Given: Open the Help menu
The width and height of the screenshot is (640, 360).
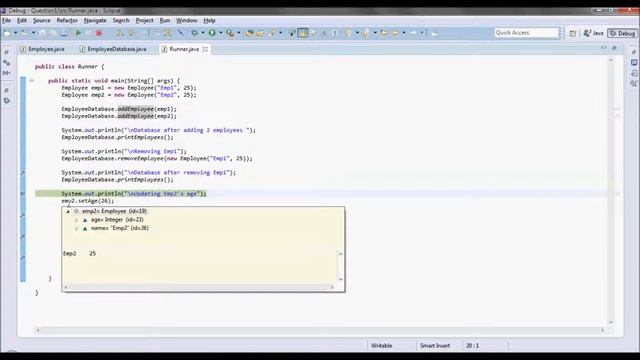Looking at the screenshot, I should click(x=209, y=20).
